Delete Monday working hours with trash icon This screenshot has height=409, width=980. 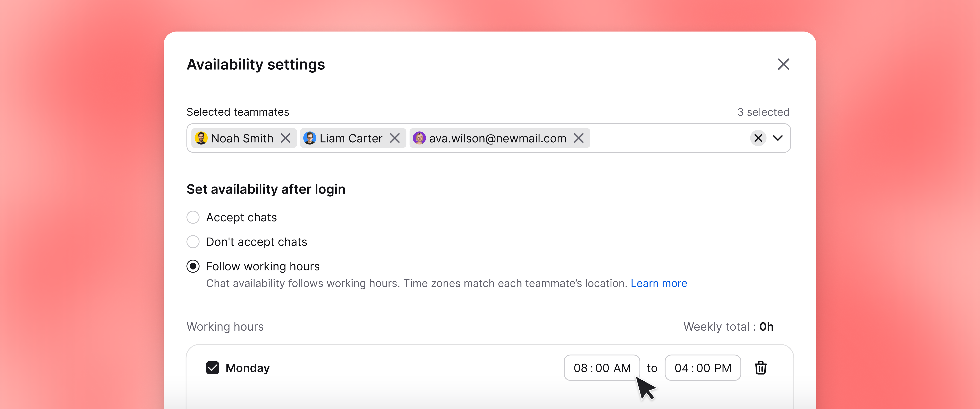click(761, 368)
